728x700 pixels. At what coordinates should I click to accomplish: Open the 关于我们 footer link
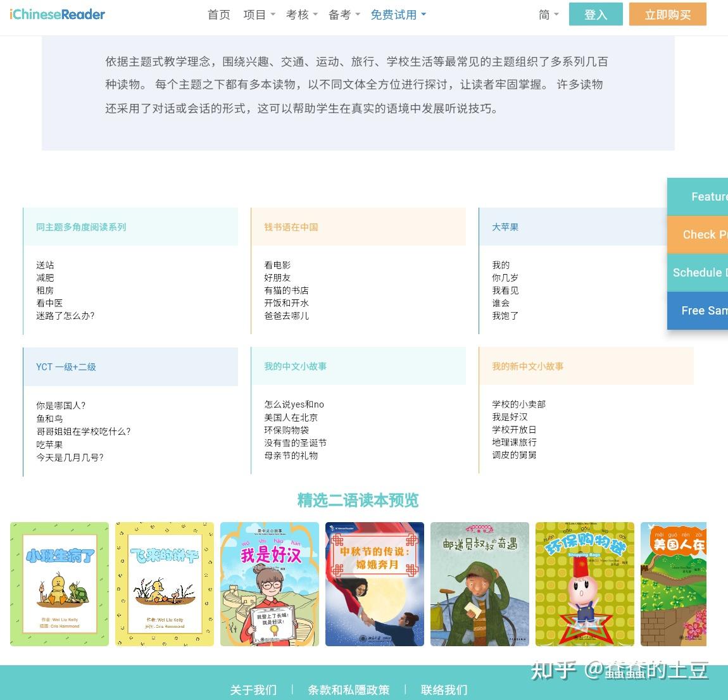[253, 690]
